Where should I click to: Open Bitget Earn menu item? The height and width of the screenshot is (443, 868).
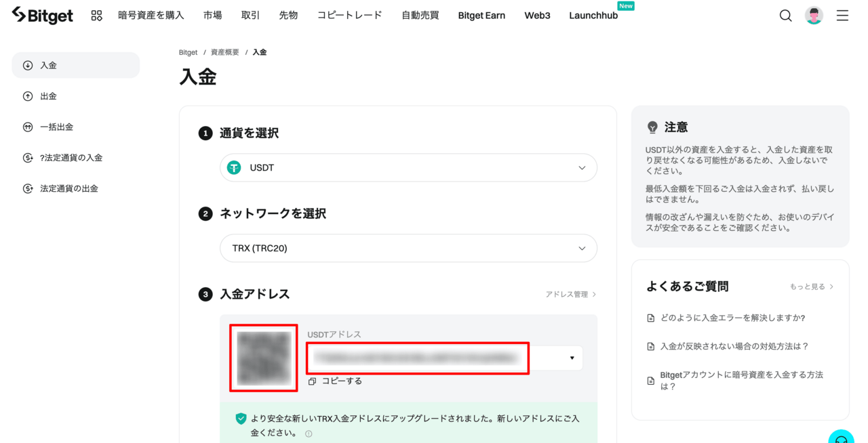tap(481, 15)
